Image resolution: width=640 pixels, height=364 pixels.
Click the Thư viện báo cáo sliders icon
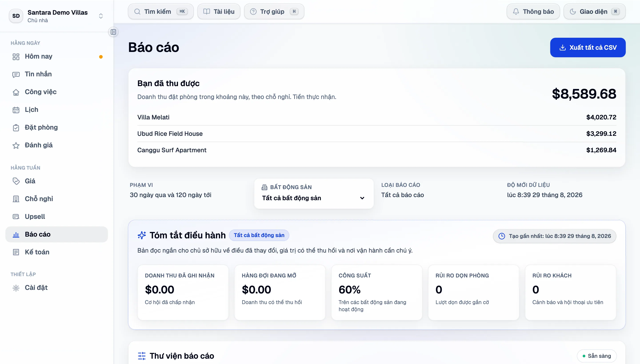[x=142, y=356]
